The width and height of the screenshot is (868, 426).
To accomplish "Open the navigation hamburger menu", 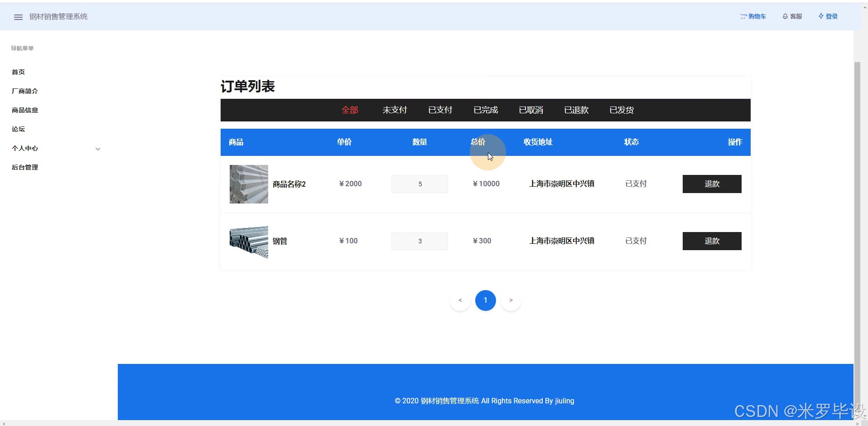I will coord(18,17).
